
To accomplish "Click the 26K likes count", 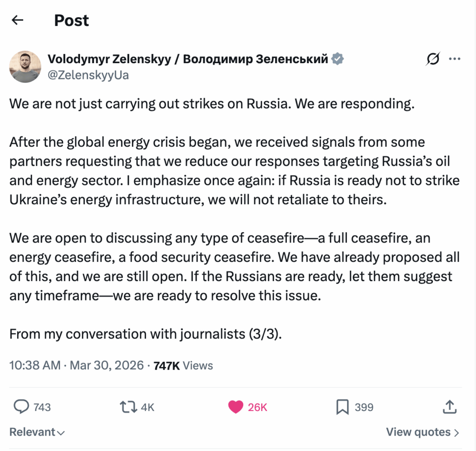I will pos(258,407).
